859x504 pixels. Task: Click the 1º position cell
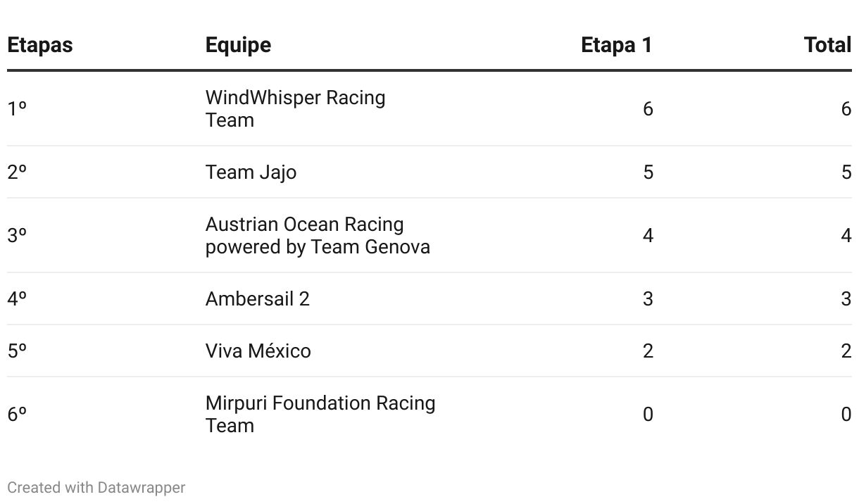[x=17, y=109]
